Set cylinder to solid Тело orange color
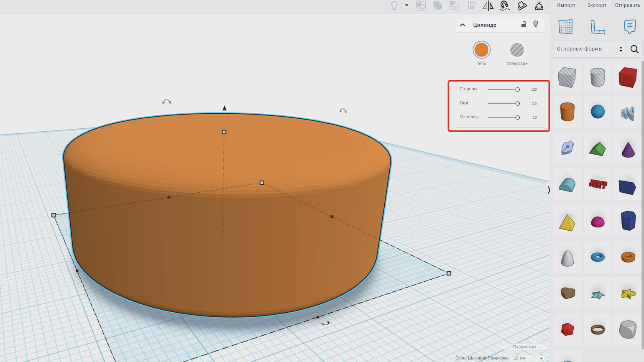 click(481, 50)
